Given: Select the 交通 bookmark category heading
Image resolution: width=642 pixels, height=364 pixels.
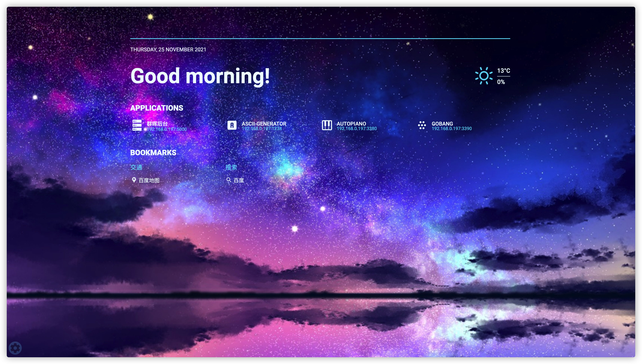Looking at the screenshot, I should click(x=136, y=167).
